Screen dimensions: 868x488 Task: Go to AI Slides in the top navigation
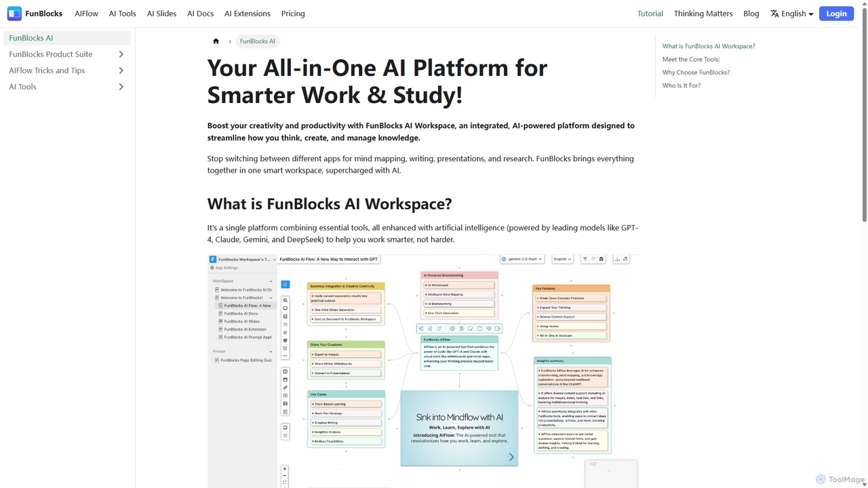coord(161,14)
